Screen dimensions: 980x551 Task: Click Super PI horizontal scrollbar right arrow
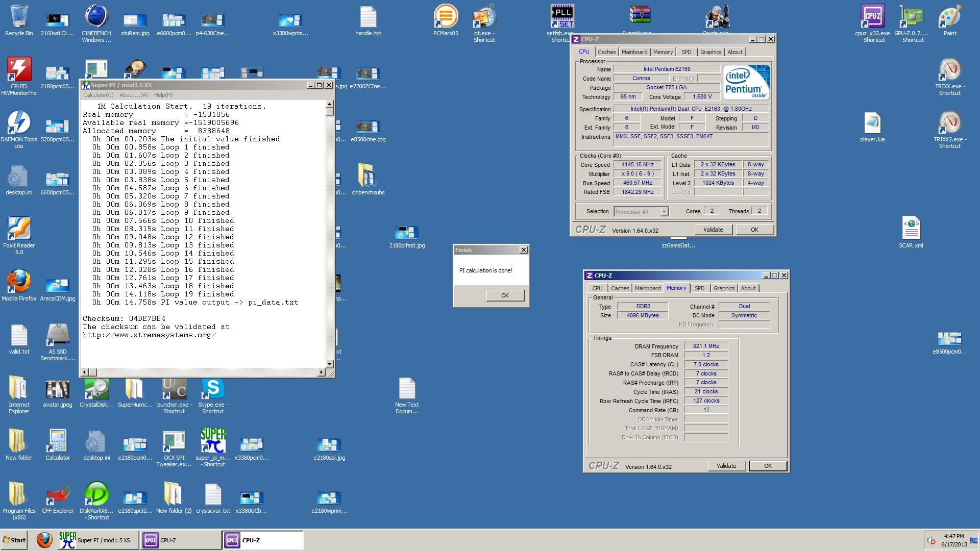[322, 372]
